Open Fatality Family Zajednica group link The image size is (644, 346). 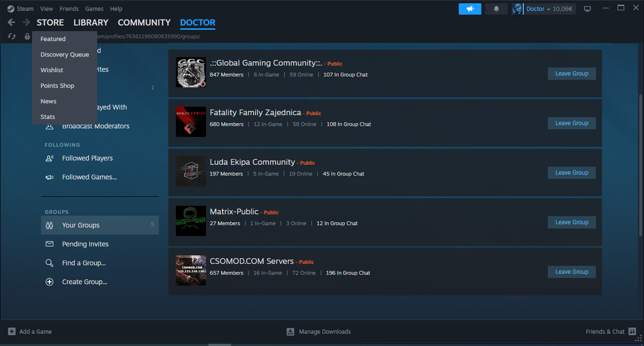pos(255,112)
